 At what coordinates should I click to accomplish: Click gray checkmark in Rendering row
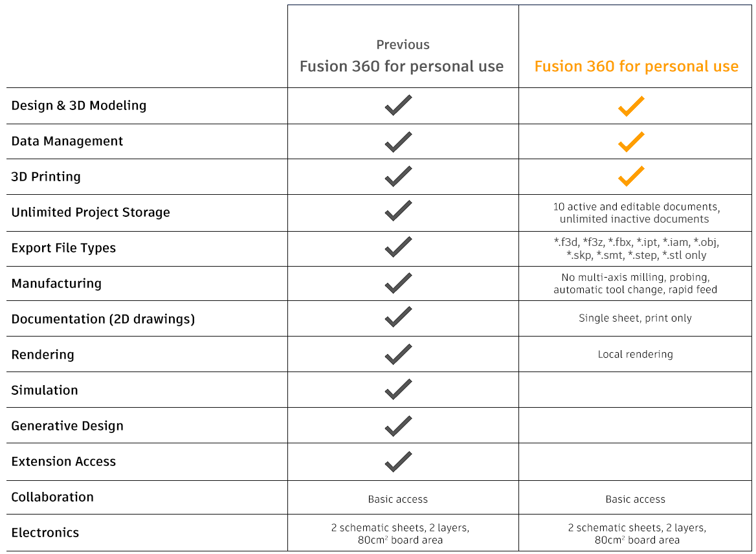click(398, 354)
